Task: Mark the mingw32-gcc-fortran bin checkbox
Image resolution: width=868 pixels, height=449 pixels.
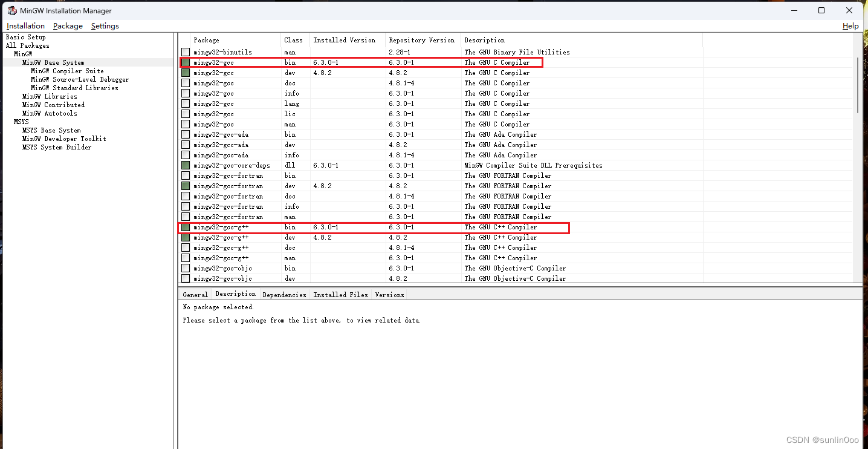Action: [186, 175]
